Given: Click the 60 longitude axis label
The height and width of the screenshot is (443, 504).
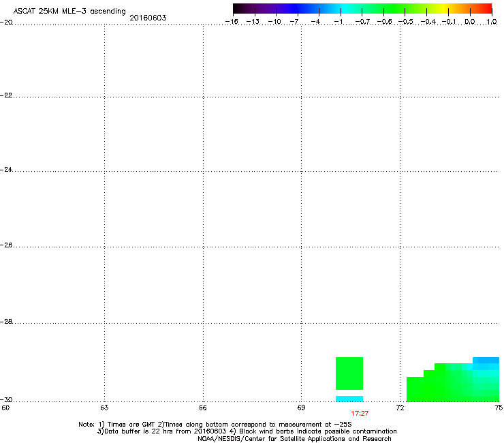Looking at the screenshot, I should tap(5, 408).
